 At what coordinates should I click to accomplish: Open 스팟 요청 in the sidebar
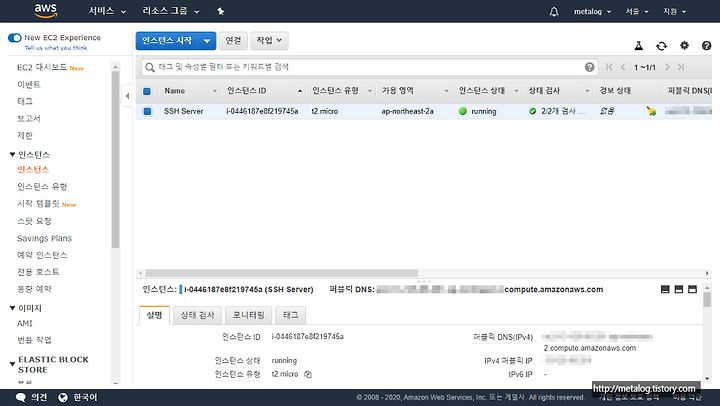coord(34,221)
